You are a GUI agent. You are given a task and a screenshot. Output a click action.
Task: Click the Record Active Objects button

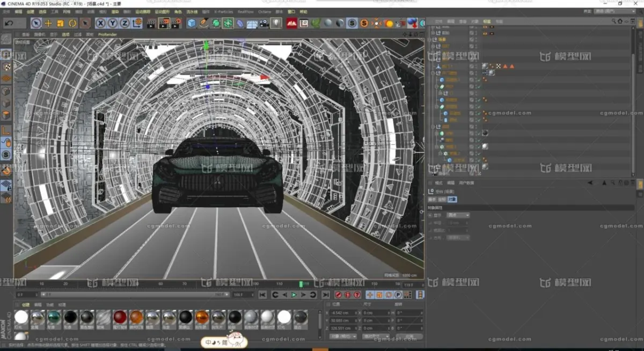coord(339,295)
